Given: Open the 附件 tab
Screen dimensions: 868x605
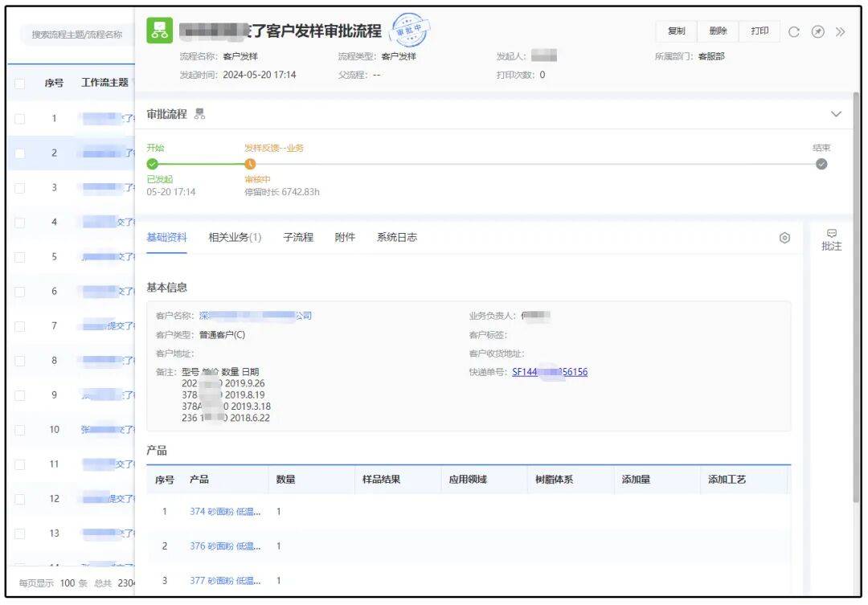Looking at the screenshot, I should coord(345,238).
